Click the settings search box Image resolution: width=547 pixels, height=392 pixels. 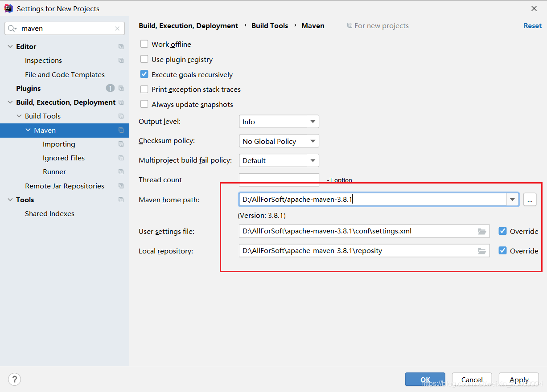(x=65, y=29)
